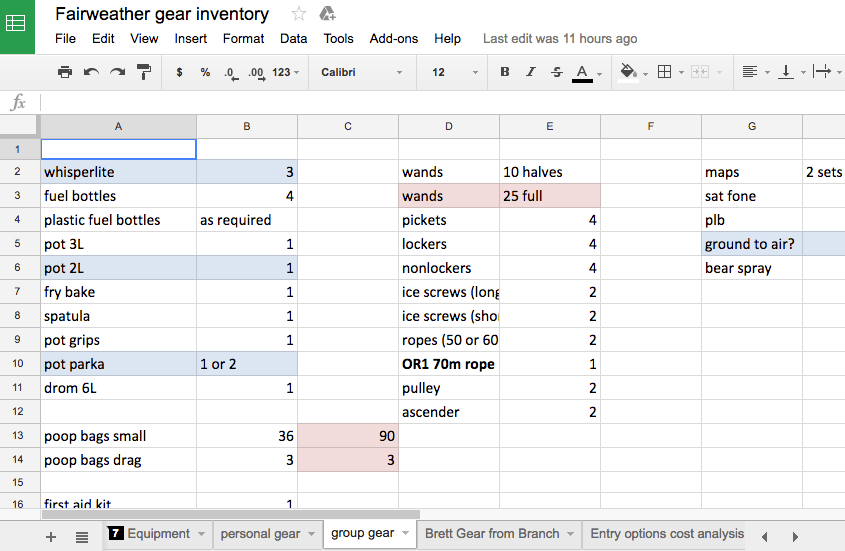Select the cell 'OR1 70m rope'
Image resolution: width=845 pixels, height=551 pixels.
pyautogui.click(x=449, y=364)
